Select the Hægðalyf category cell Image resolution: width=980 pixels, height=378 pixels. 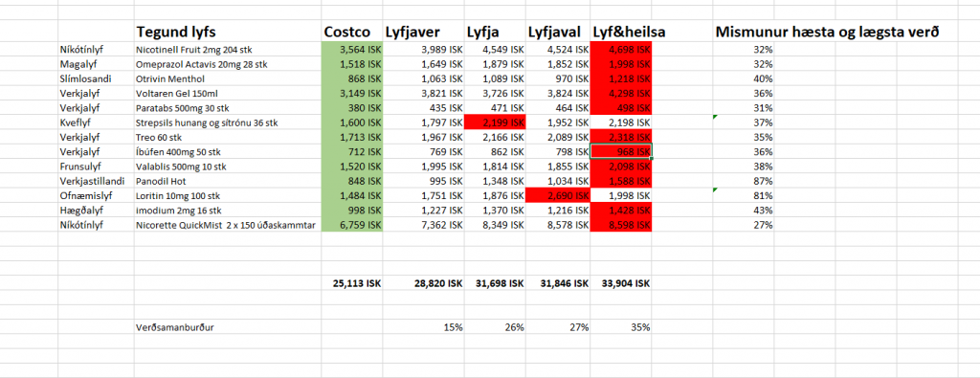coord(96,210)
